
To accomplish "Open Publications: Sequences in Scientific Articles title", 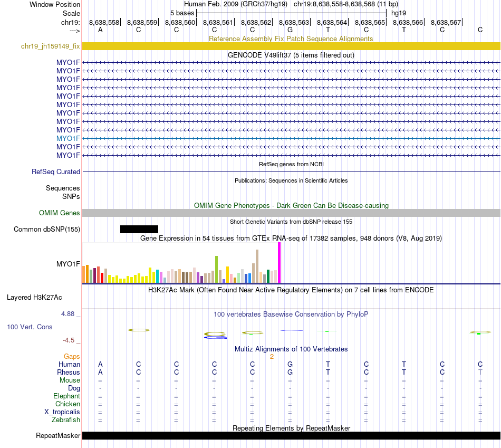I will point(291,180).
